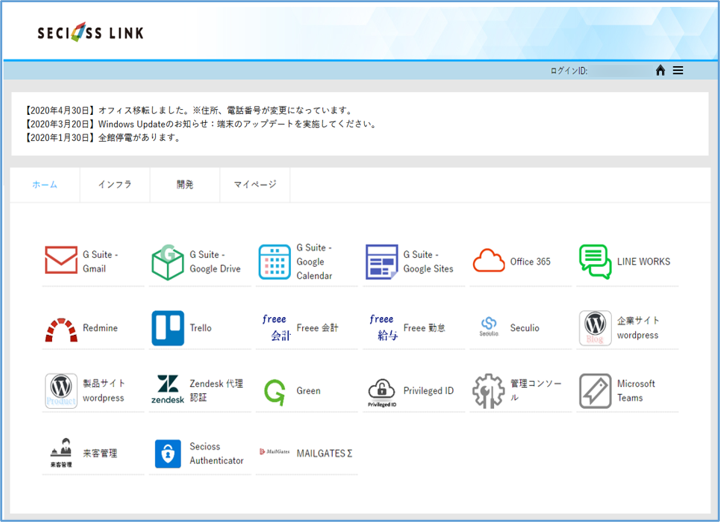Open the Privileged ID cloud-lock icon
This screenshot has height=522, width=720.
[382, 393]
